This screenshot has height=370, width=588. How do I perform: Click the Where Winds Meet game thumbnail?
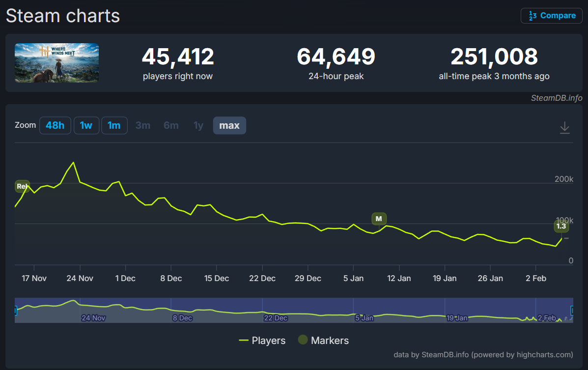pos(56,63)
